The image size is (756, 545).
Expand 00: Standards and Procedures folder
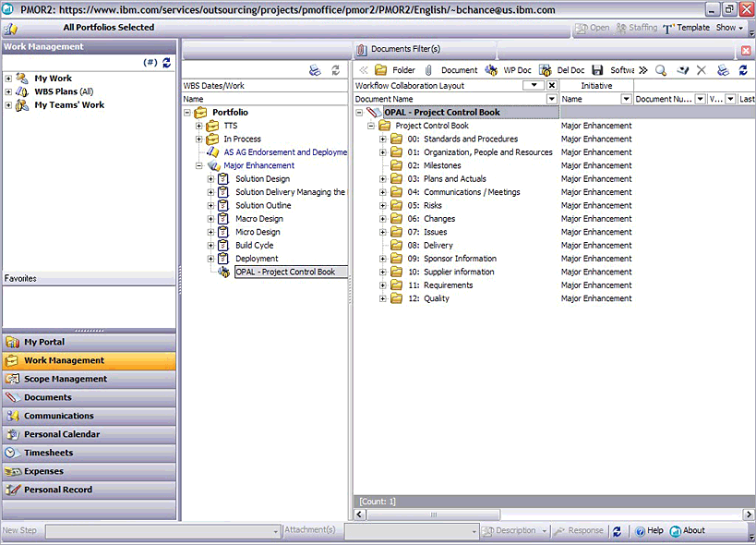pyautogui.click(x=383, y=139)
